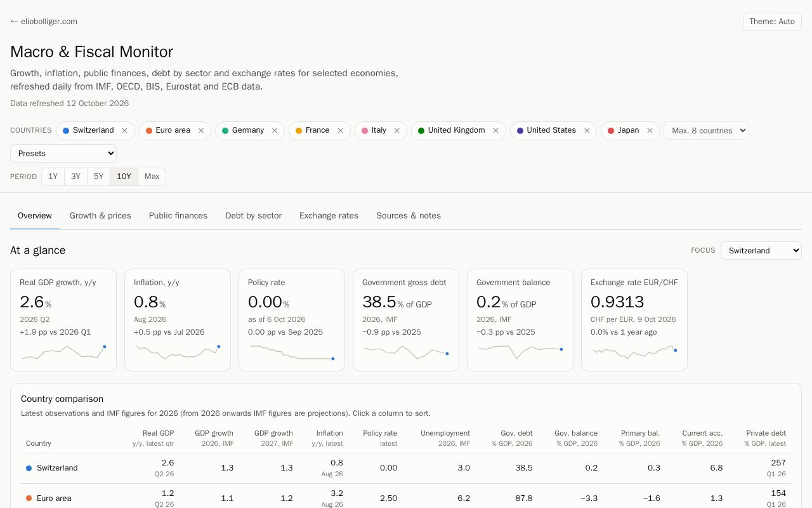Image resolution: width=812 pixels, height=508 pixels.
Task: Sort table by Policy rate column
Action: point(379,438)
